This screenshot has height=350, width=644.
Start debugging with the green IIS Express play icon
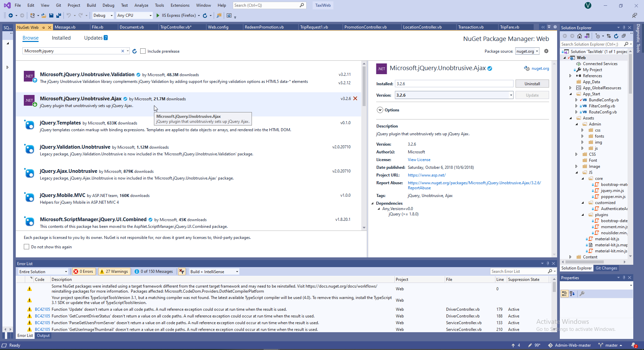coord(158,15)
